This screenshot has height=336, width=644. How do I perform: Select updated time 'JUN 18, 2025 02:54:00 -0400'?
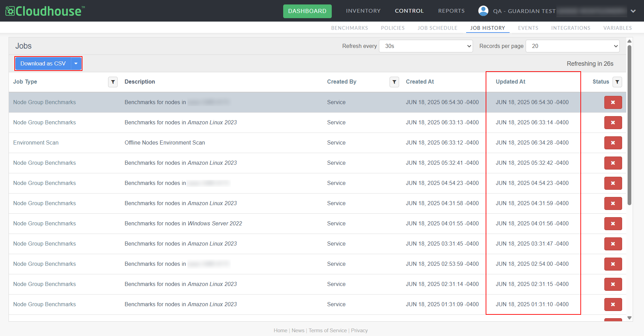(532, 264)
